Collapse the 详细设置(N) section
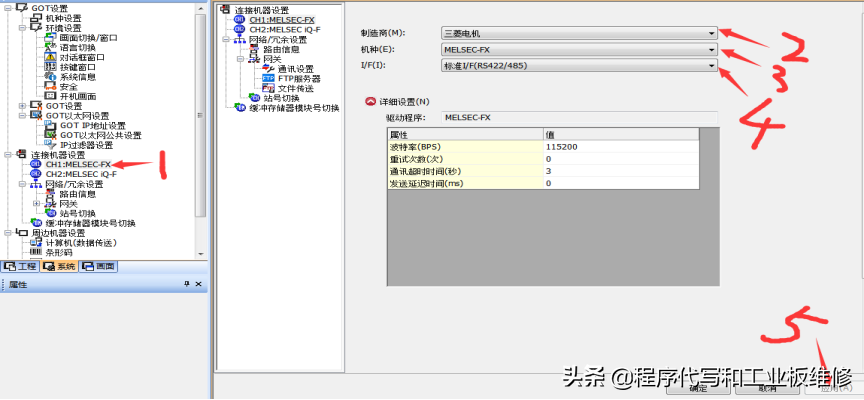 [370, 102]
